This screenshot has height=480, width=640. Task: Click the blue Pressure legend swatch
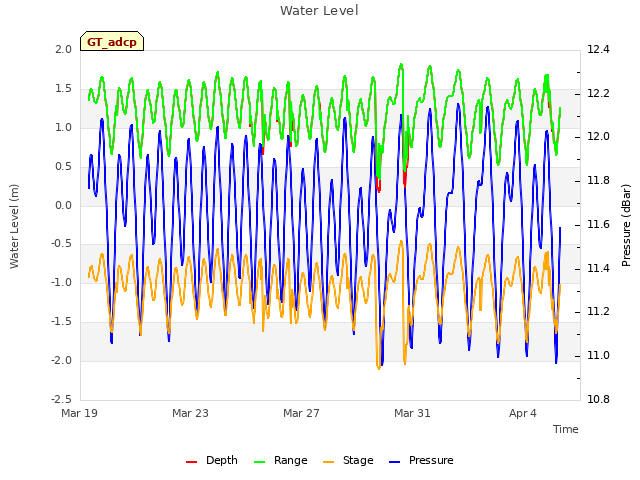coord(395,462)
